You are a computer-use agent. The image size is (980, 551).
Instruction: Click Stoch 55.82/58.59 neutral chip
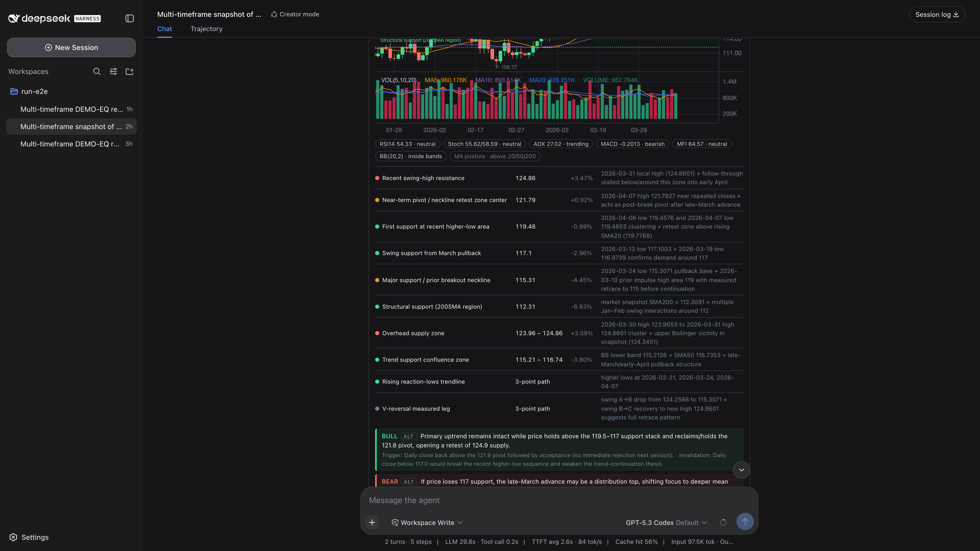click(x=484, y=144)
